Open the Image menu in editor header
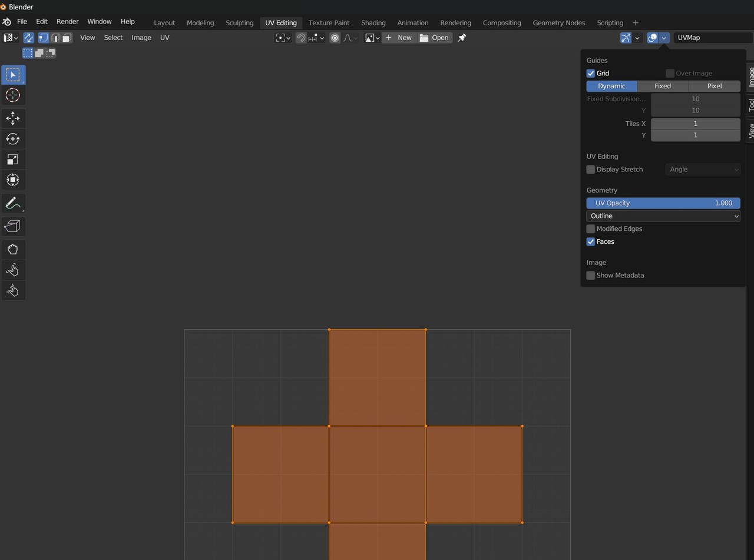Image resolution: width=754 pixels, height=560 pixels. point(141,38)
